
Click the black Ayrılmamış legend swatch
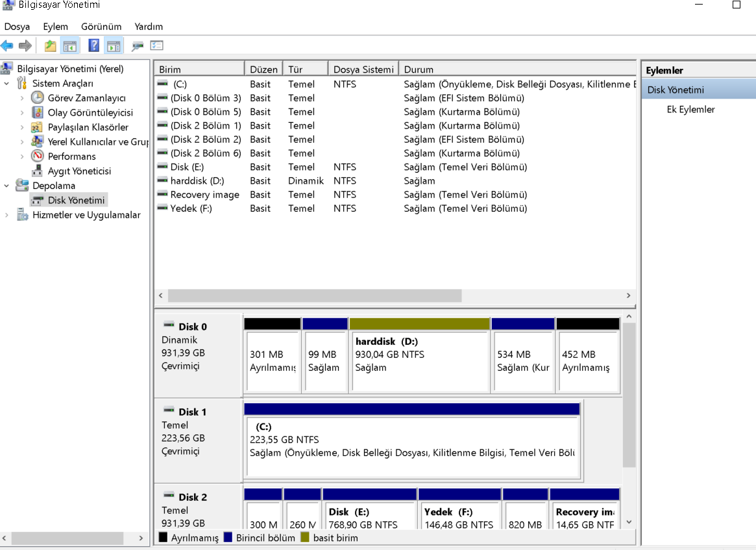point(163,537)
